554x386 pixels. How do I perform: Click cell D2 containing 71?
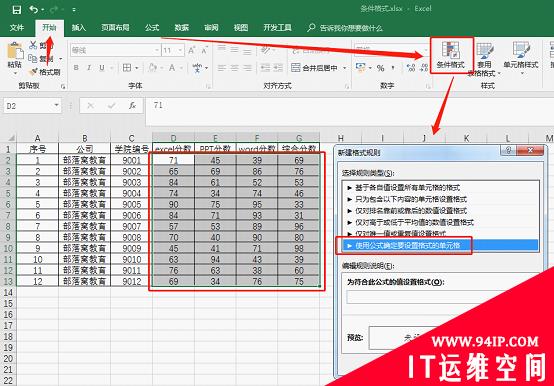[x=173, y=160]
